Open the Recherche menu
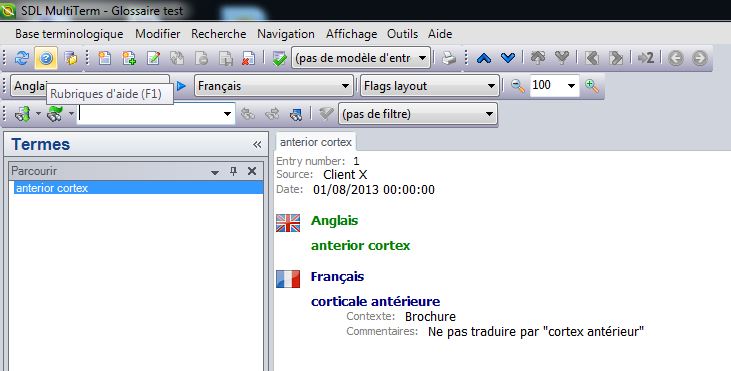 (x=219, y=34)
